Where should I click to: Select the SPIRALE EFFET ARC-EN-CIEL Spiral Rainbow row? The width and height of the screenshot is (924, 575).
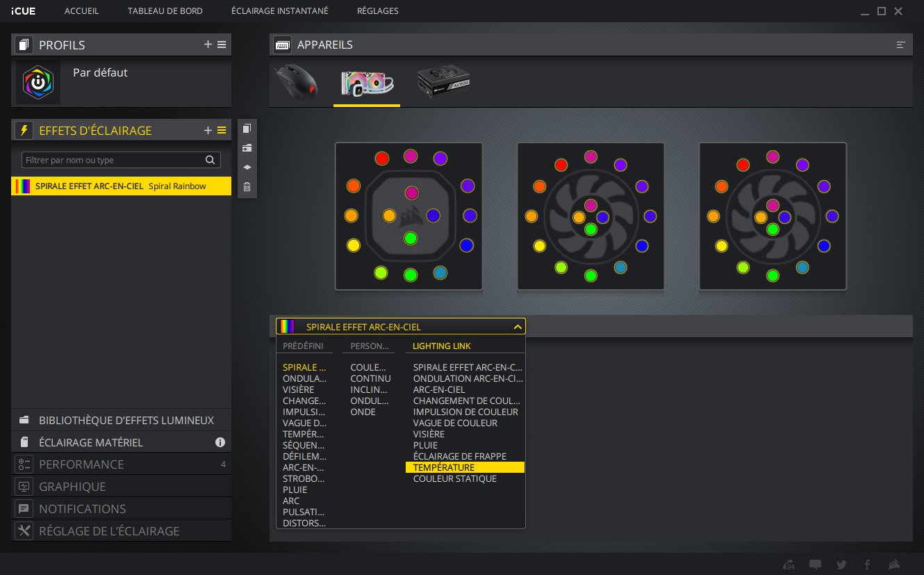122,186
